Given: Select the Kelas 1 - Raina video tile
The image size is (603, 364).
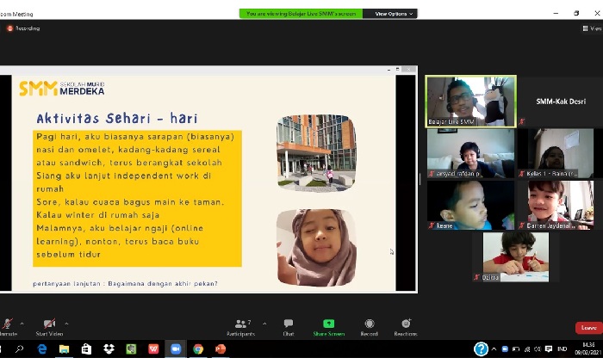Looking at the screenshot, I should point(560,153).
